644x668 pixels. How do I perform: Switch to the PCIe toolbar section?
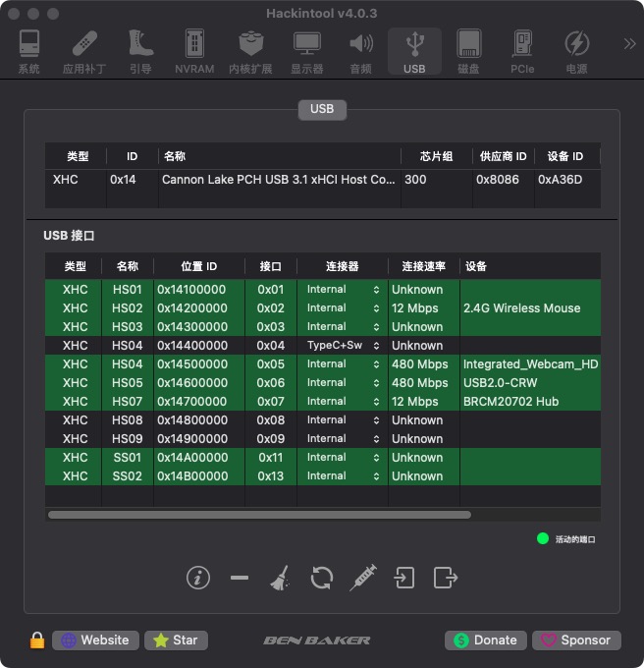coord(522,52)
